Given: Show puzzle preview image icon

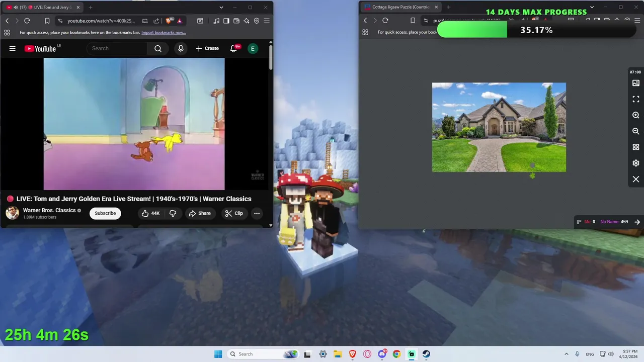Looking at the screenshot, I should [636, 83].
